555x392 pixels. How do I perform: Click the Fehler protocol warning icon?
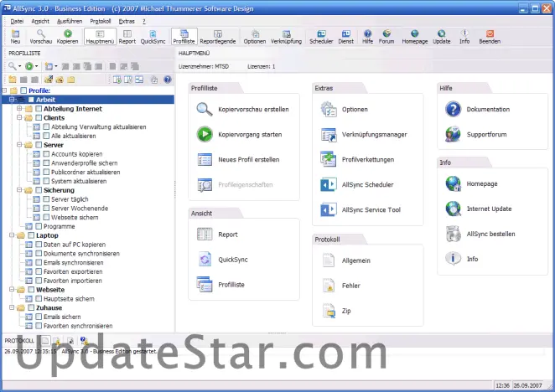pyautogui.click(x=329, y=286)
